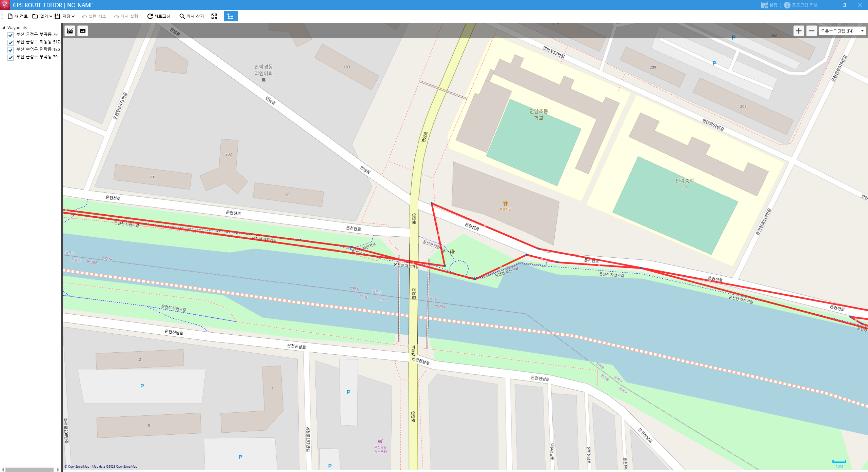The image size is (868, 472).
Task: Open 위치 찾기 location search
Action: coord(192,16)
